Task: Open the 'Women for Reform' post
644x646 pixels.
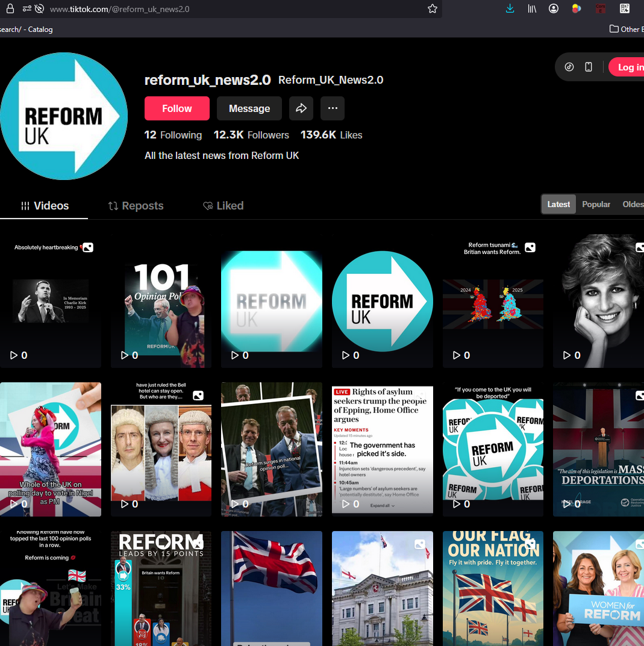Action: pyautogui.click(x=599, y=588)
